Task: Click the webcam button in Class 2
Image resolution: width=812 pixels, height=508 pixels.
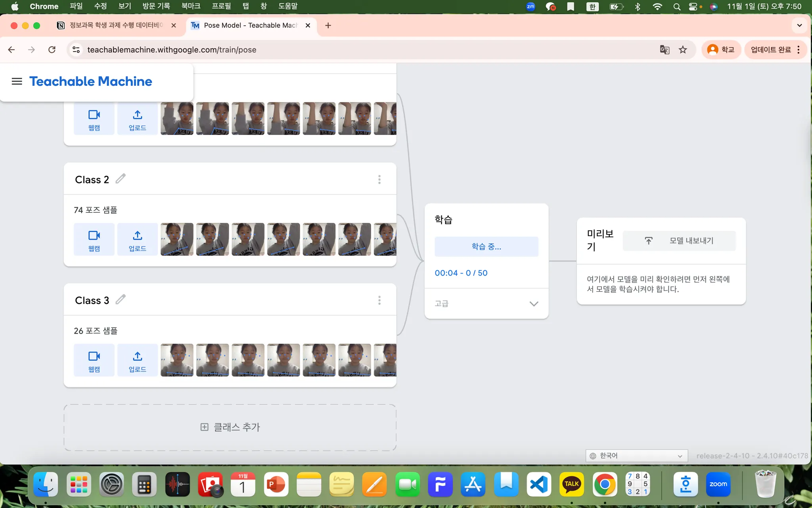Action: [94, 239]
